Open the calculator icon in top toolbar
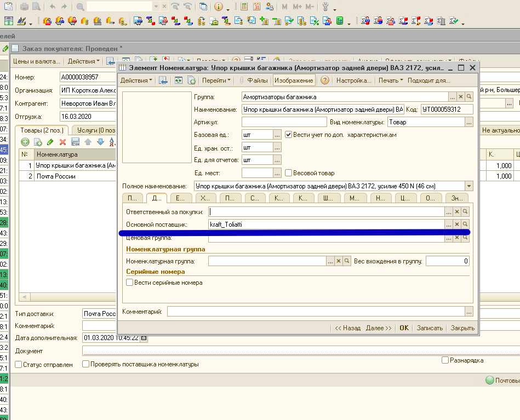The image size is (520, 420). point(244,7)
